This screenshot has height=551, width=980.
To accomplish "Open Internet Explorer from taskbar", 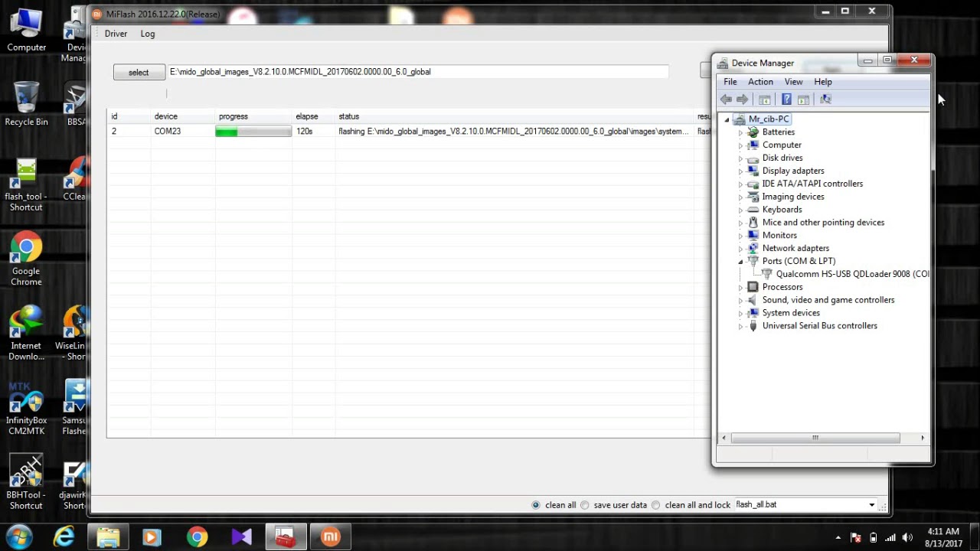I will (x=64, y=537).
